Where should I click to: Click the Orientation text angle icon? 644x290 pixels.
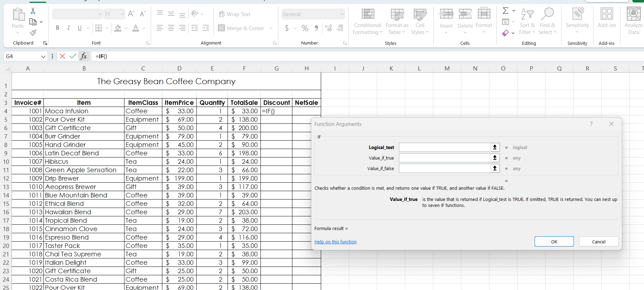(x=195, y=14)
